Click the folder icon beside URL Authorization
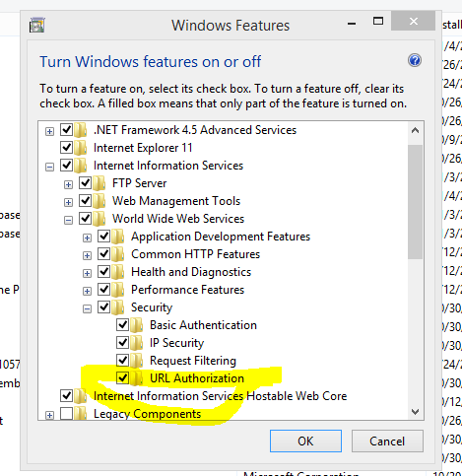The height and width of the screenshot is (476, 462). click(x=136, y=378)
